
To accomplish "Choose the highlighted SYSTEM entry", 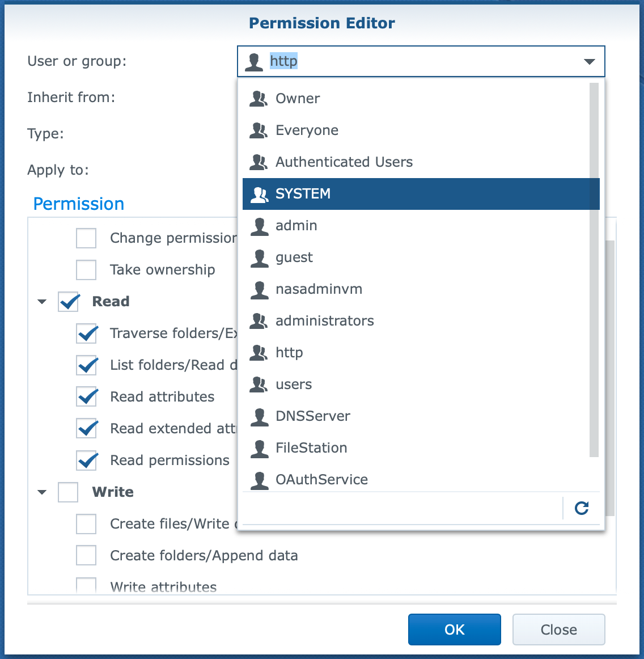I will point(421,194).
